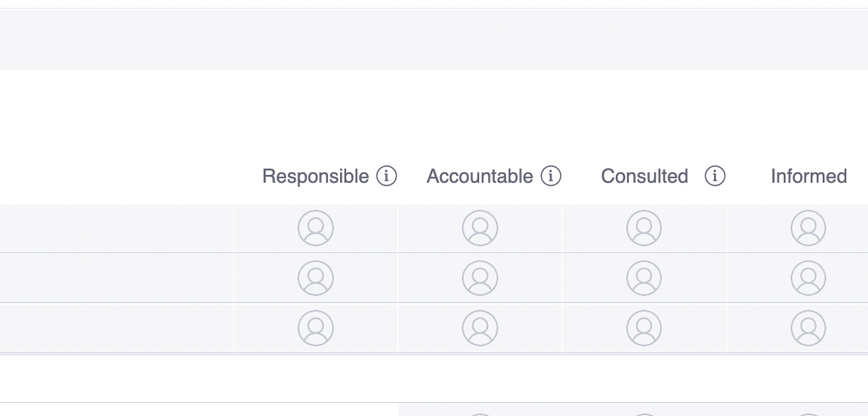This screenshot has width=868, height=416.
Task: Open info icon next to Responsible
Action: pyautogui.click(x=386, y=177)
